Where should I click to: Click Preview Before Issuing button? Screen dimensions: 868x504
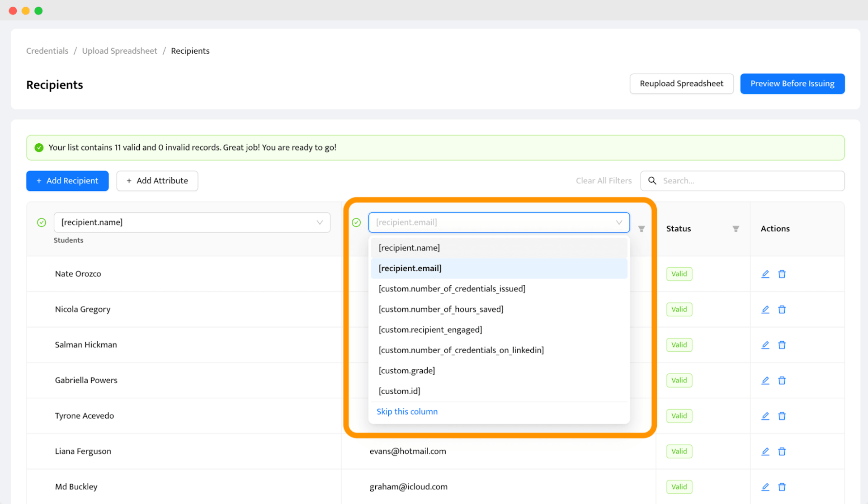point(793,84)
